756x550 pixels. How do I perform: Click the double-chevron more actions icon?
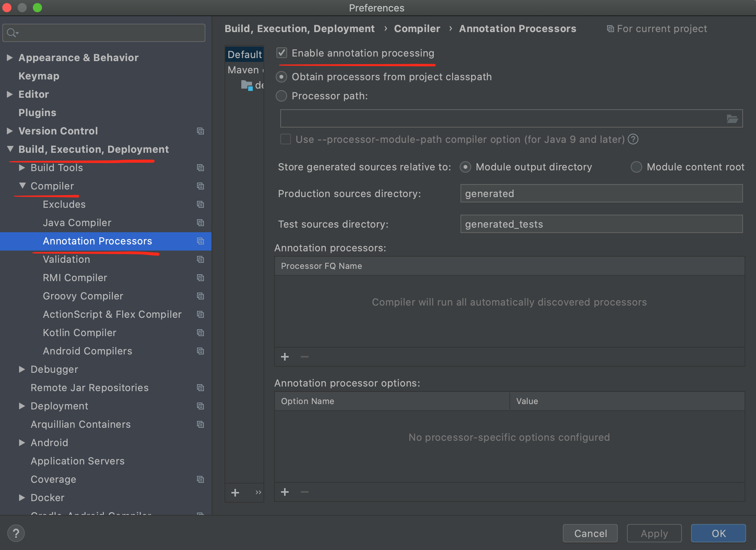click(258, 492)
